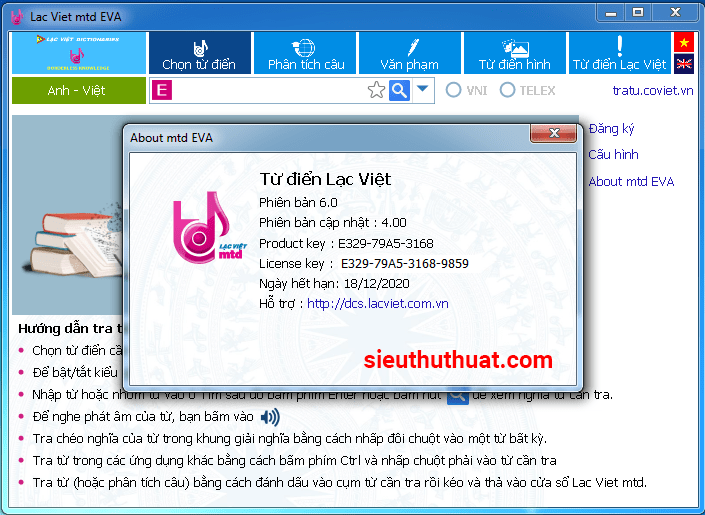Click About mtd EVA link
Viewport: 705px width, 515px height.
[x=631, y=182]
